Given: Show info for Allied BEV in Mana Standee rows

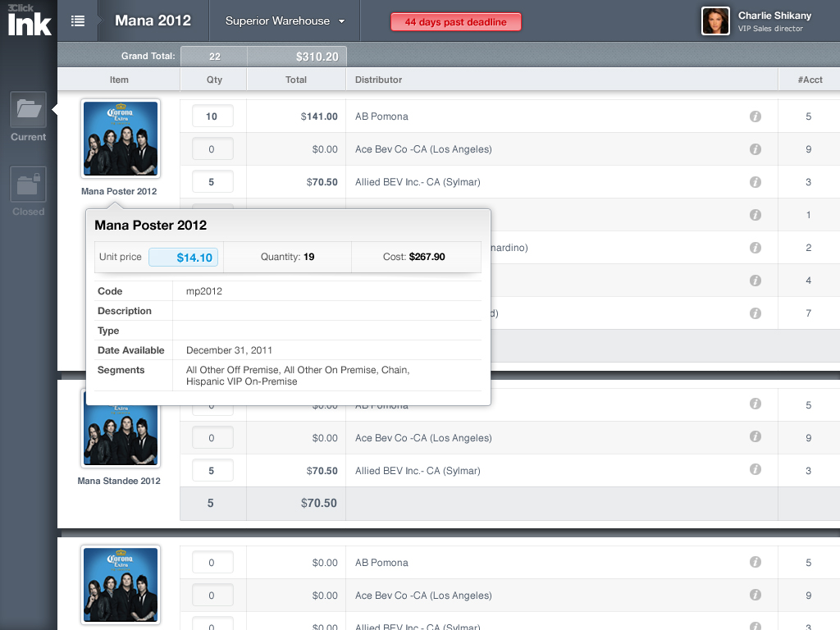Looking at the screenshot, I should 756,469.
